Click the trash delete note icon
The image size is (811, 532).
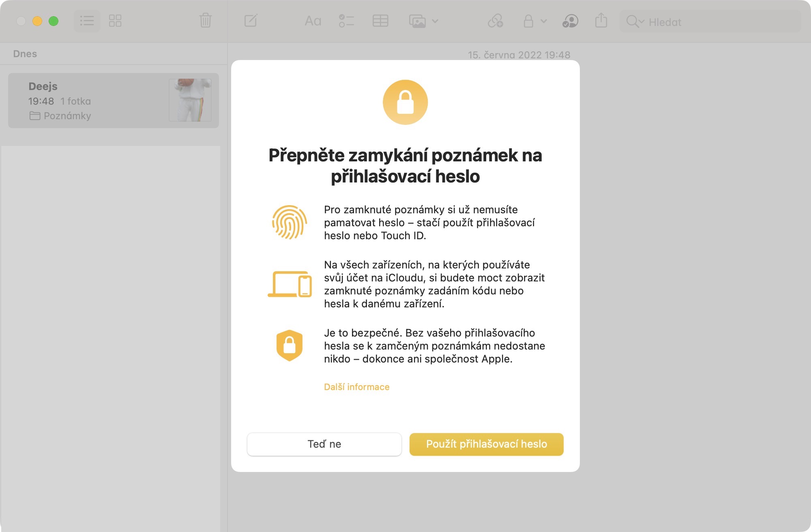pyautogui.click(x=206, y=21)
